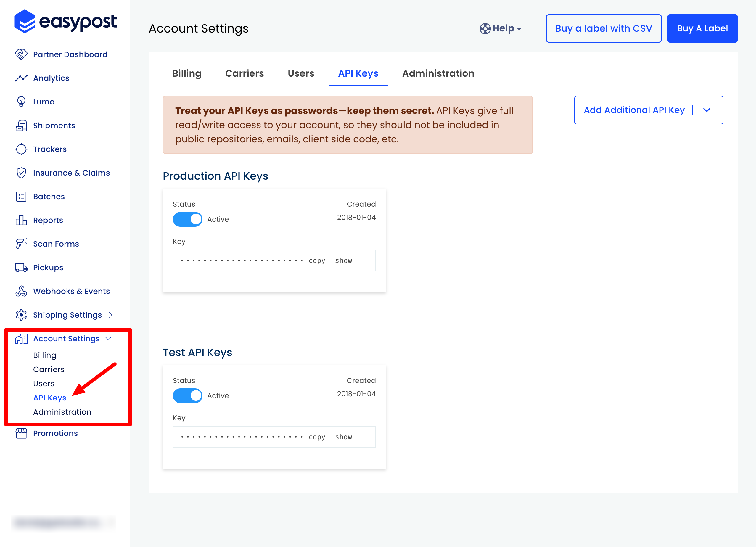The width and height of the screenshot is (756, 547).
Task: Show the Production API key
Action: (x=343, y=261)
